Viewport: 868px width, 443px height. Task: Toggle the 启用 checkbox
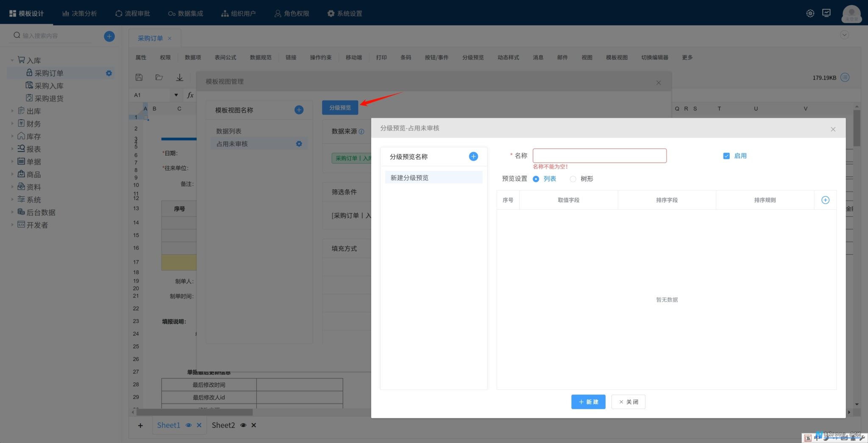click(726, 156)
